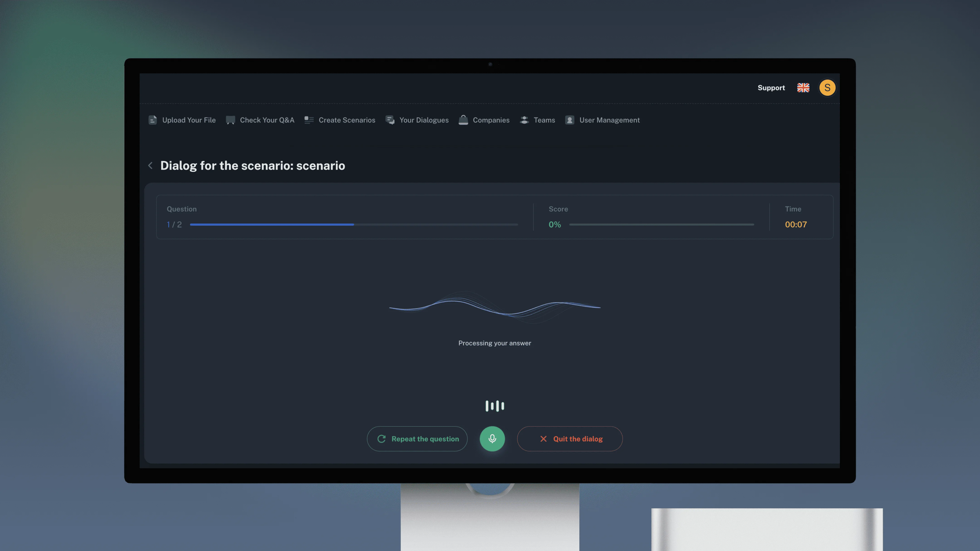Open the orange S user avatar menu
Image resolution: width=980 pixels, height=551 pixels.
click(x=827, y=88)
